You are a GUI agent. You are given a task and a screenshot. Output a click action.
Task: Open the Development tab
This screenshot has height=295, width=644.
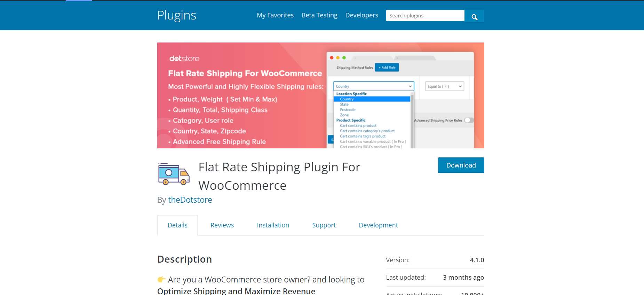point(378,225)
